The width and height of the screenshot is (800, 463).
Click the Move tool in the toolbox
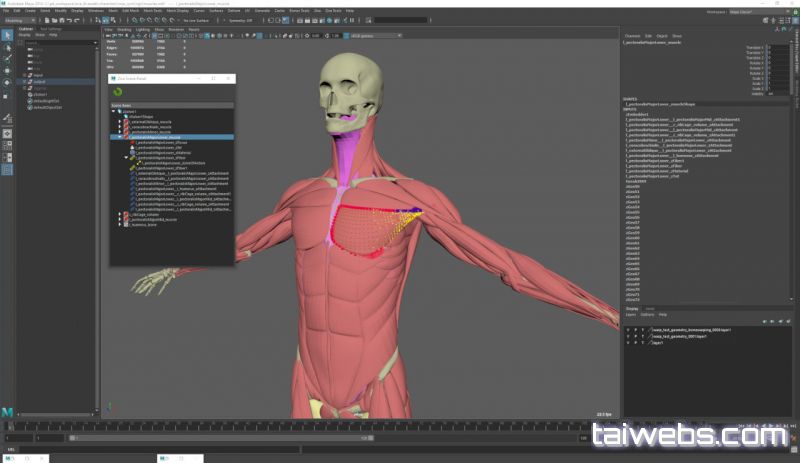pos(7,71)
